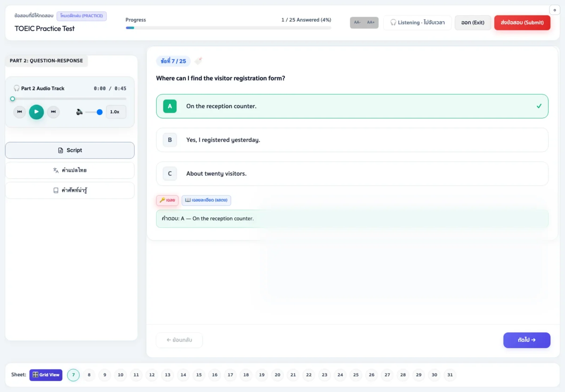
Task: Skip to previous audio track
Action: click(19, 112)
